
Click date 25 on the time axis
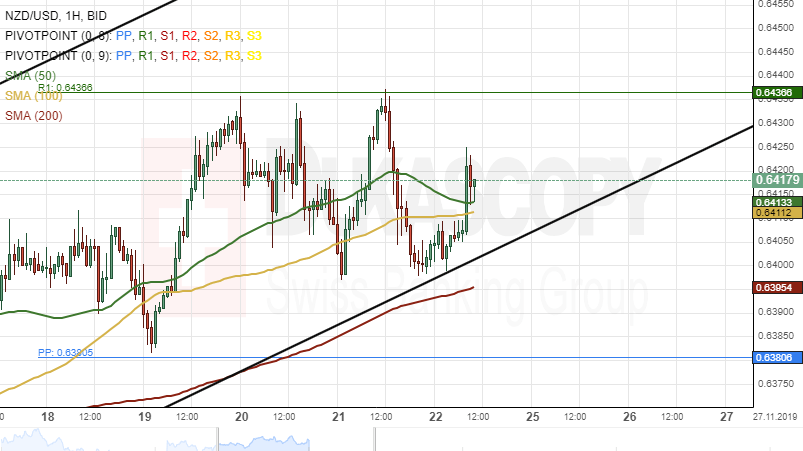(x=532, y=416)
